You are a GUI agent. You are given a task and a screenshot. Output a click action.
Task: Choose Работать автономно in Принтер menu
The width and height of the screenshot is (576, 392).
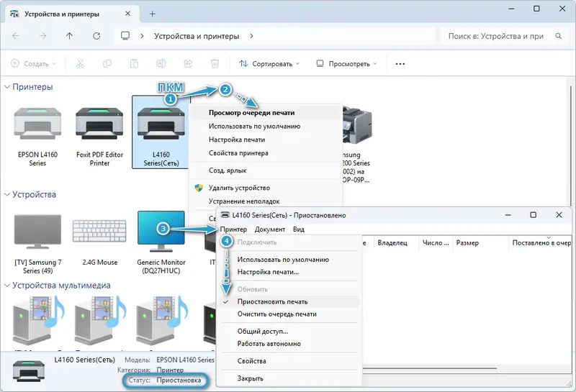tap(290, 344)
